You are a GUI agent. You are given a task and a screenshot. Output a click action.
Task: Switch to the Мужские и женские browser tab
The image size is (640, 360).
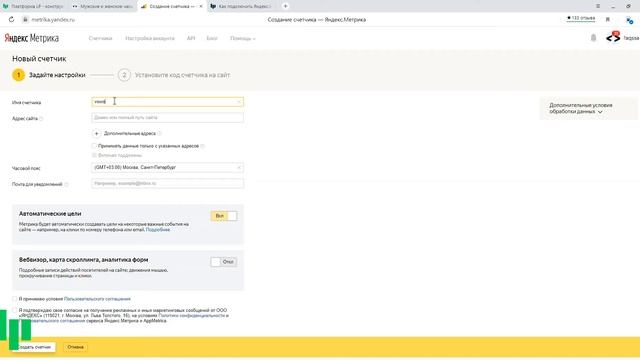click(103, 6)
